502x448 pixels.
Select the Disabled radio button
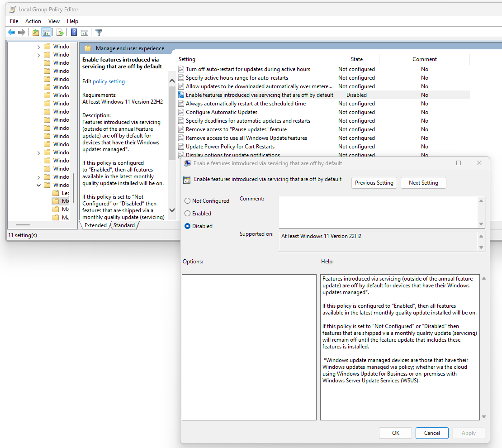[187, 226]
